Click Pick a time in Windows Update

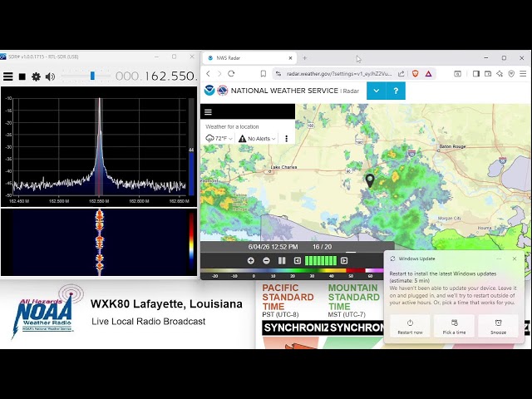point(454,326)
